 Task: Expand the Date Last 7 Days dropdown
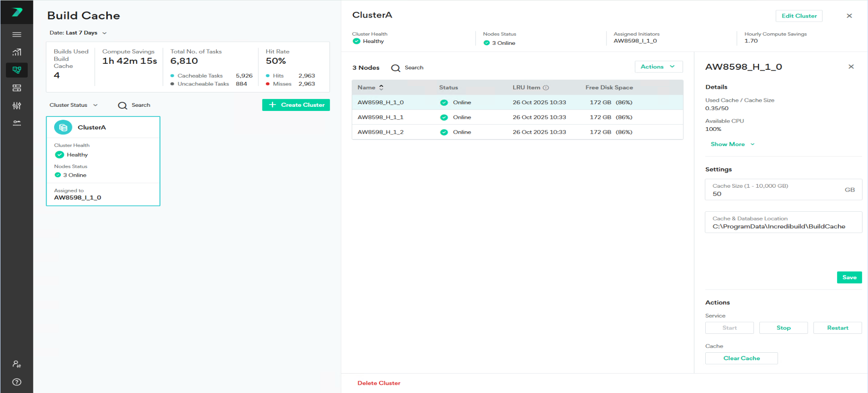point(78,33)
